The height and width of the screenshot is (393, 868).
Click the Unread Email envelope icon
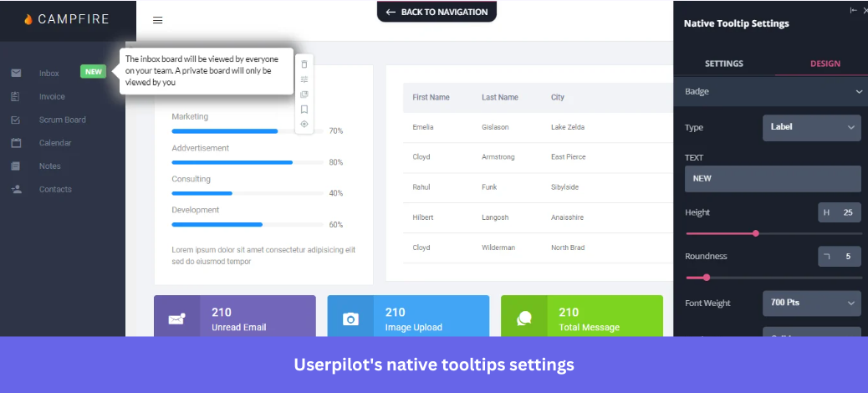point(176,319)
